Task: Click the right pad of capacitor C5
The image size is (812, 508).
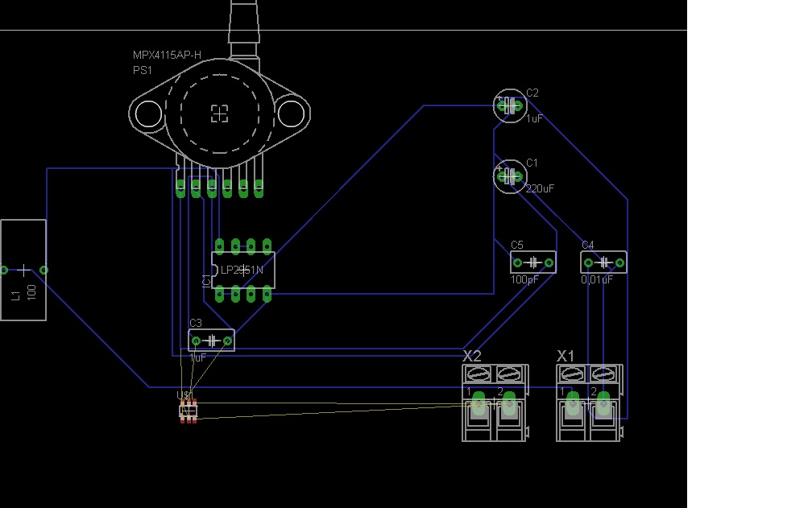Action: pyautogui.click(x=549, y=262)
